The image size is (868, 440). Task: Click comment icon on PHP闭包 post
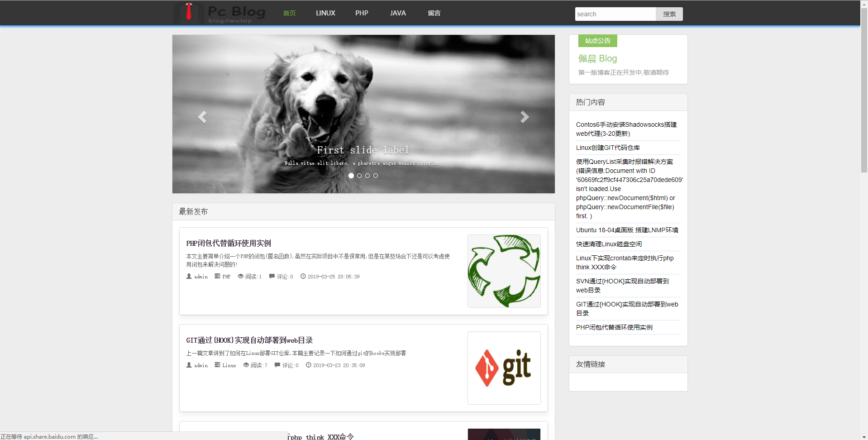(x=272, y=276)
